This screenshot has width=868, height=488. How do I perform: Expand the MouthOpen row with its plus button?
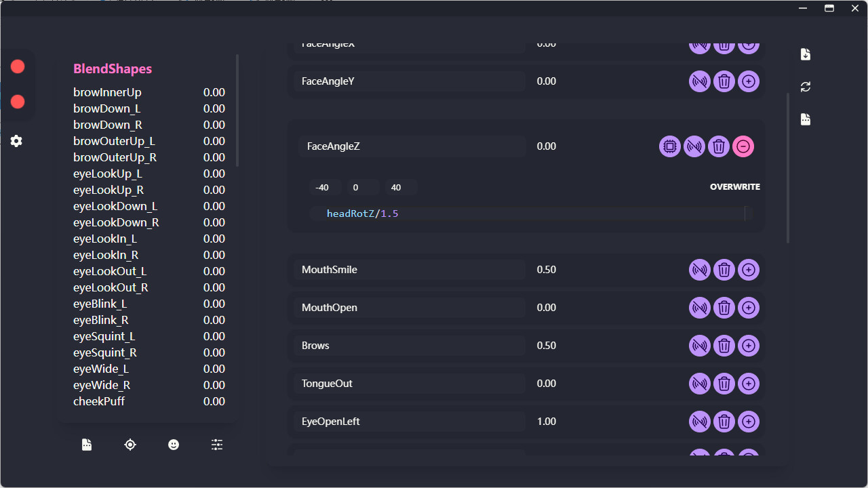(x=749, y=307)
